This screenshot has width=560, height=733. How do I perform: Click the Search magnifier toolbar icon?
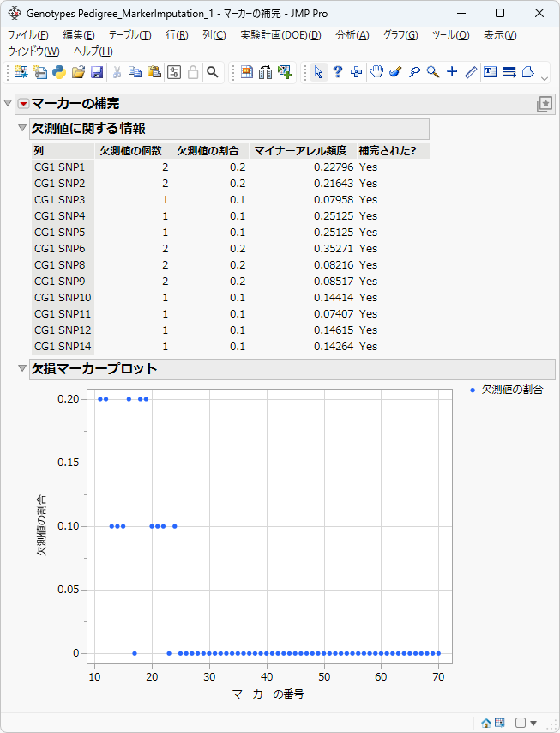[213, 72]
